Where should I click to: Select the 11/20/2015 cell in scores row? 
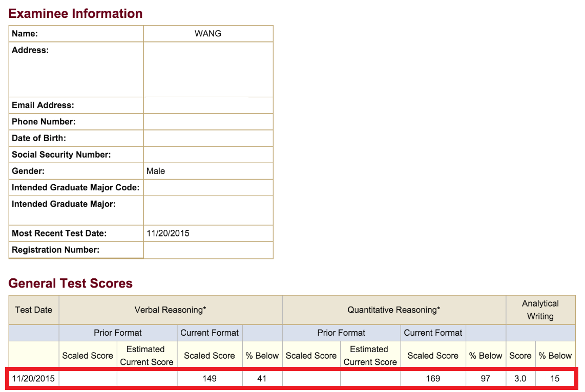(33, 379)
